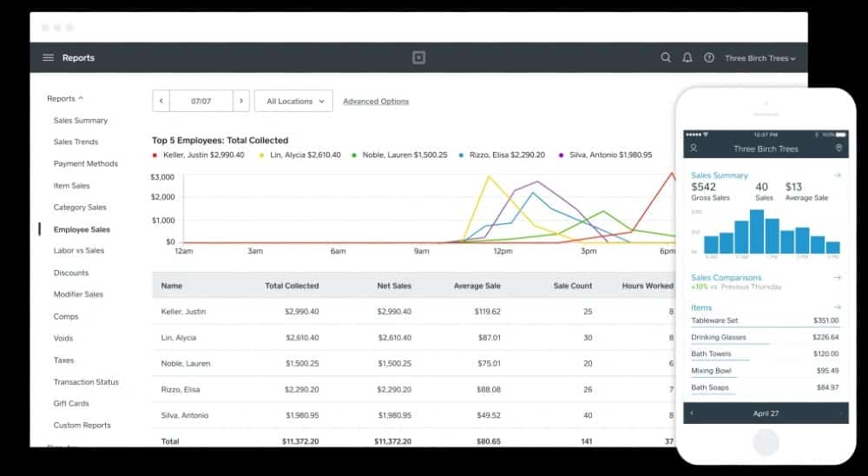The image size is (868, 476).
Task: Select Silva, Antonio in the table
Action: point(185,415)
